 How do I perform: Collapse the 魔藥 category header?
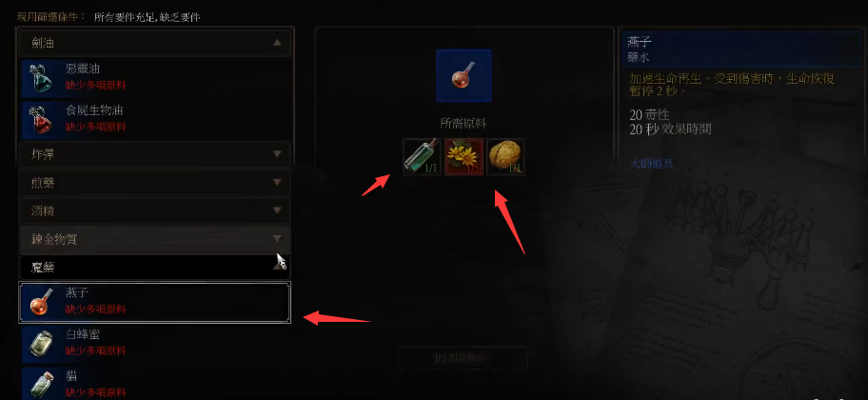point(155,268)
